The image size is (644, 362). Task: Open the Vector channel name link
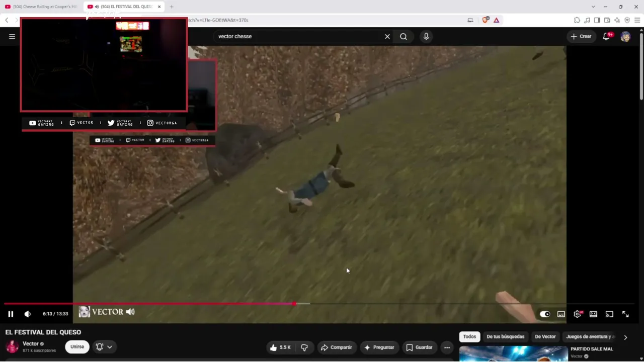31,344
